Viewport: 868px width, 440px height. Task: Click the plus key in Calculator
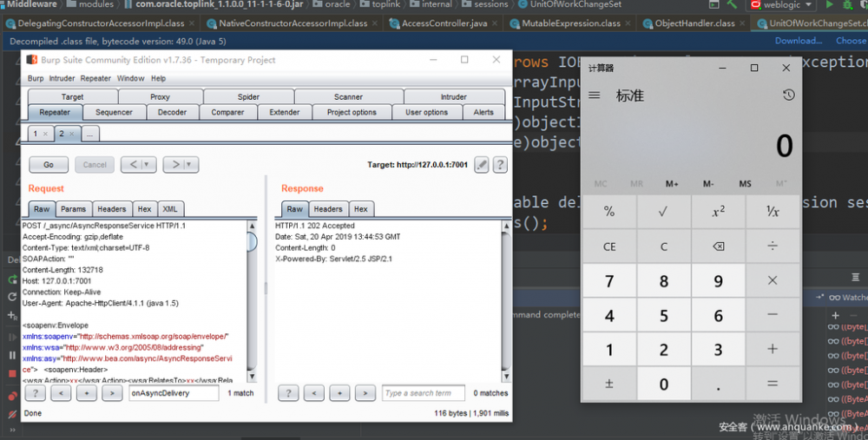(x=773, y=349)
